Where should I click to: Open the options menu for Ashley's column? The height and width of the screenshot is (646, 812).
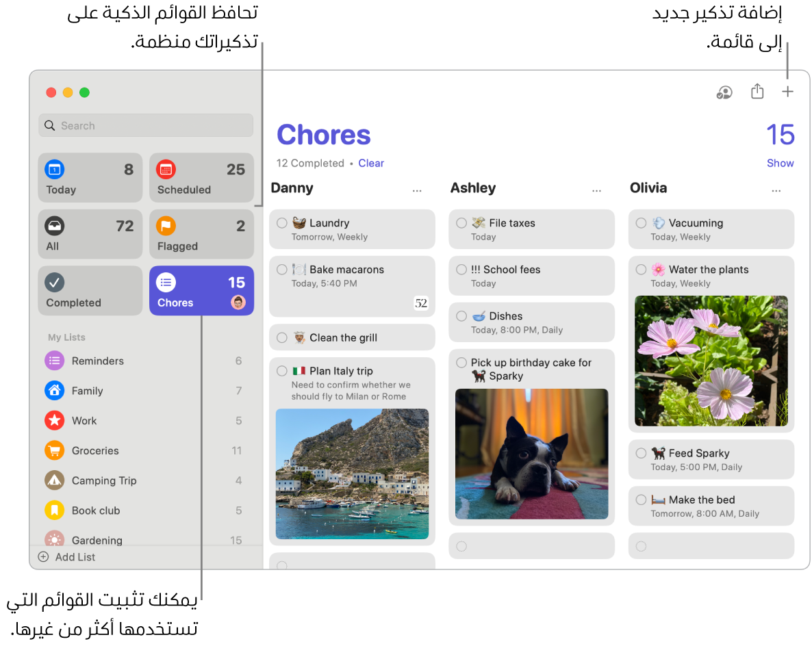[x=596, y=191]
